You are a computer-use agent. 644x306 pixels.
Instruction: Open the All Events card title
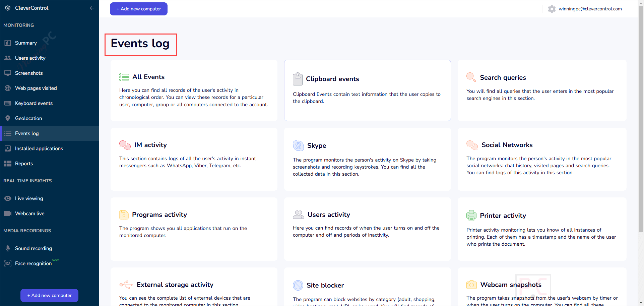[148, 77]
